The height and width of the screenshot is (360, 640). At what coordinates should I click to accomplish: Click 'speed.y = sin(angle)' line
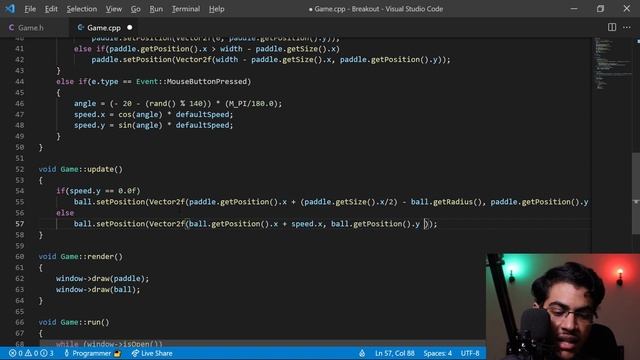click(x=153, y=125)
